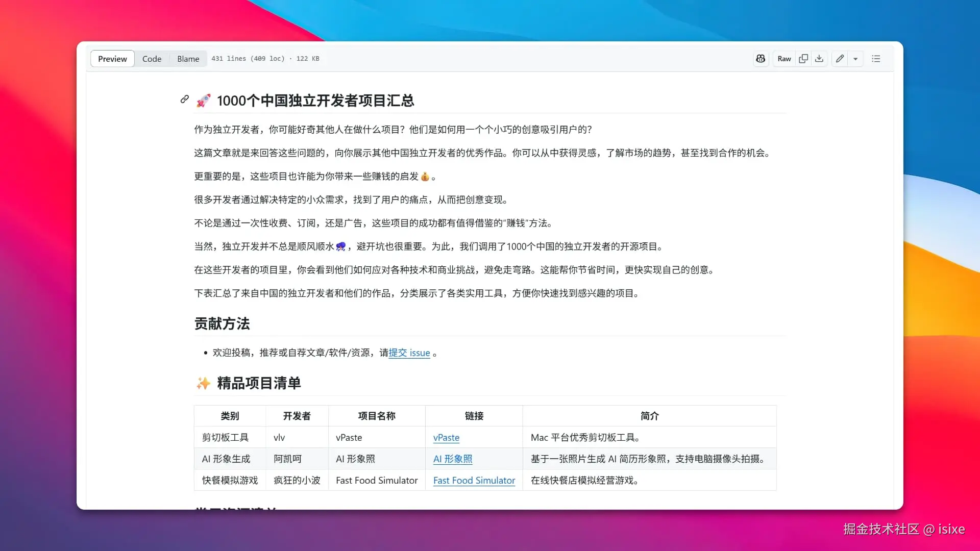Expand the edit options dropdown arrow

tap(856, 59)
